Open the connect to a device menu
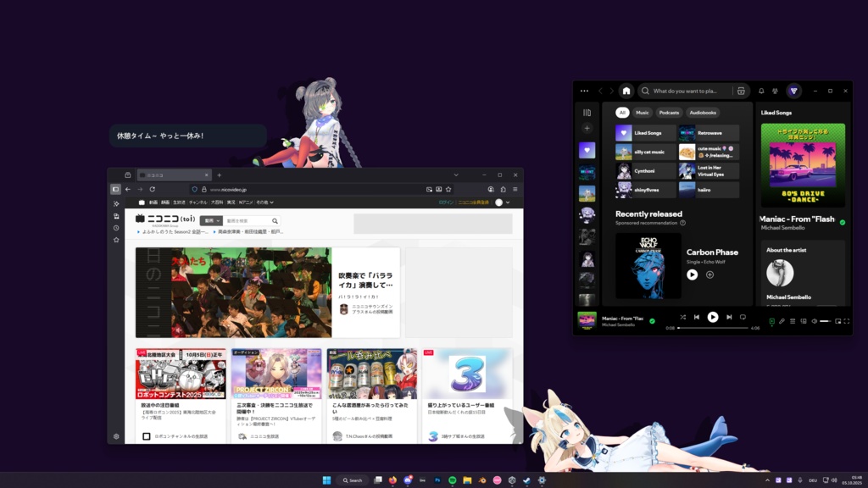Viewport: 868px width, 488px height. (804, 320)
